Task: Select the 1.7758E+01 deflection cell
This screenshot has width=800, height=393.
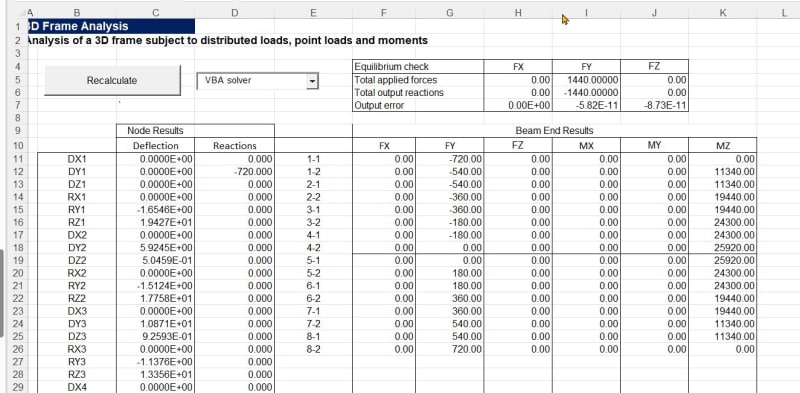Action: (x=156, y=299)
